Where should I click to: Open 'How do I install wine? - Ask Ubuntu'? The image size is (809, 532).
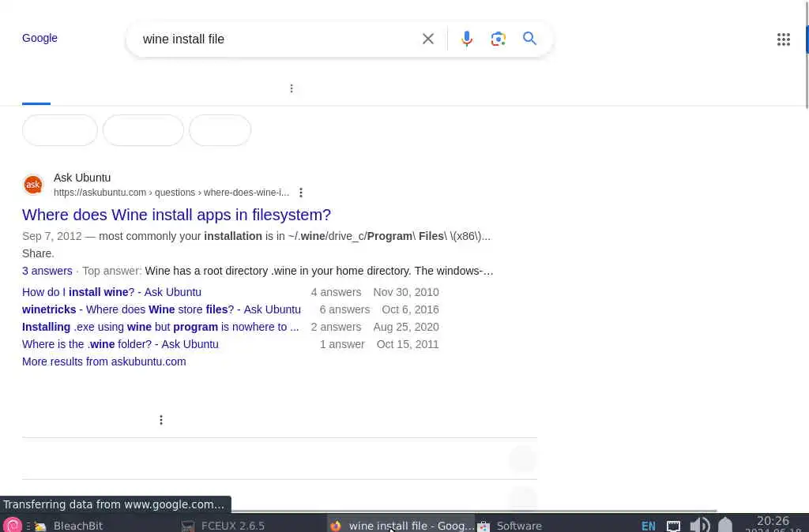pos(111,292)
